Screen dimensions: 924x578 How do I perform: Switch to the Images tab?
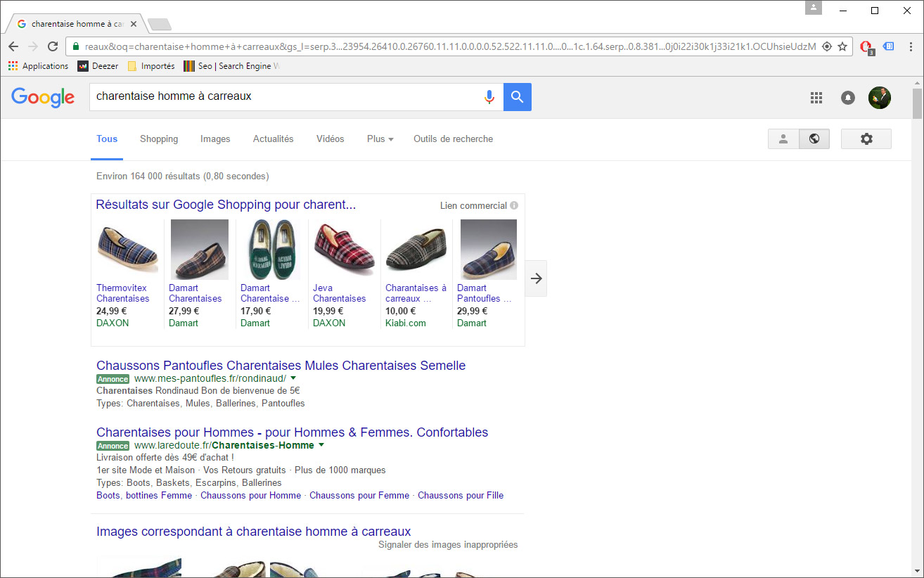(215, 139)
